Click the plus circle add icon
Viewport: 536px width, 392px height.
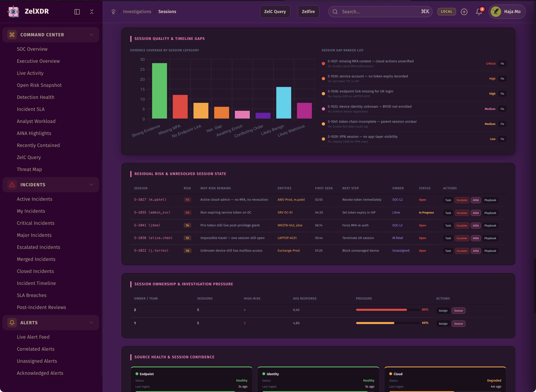(x=464, y=12)
